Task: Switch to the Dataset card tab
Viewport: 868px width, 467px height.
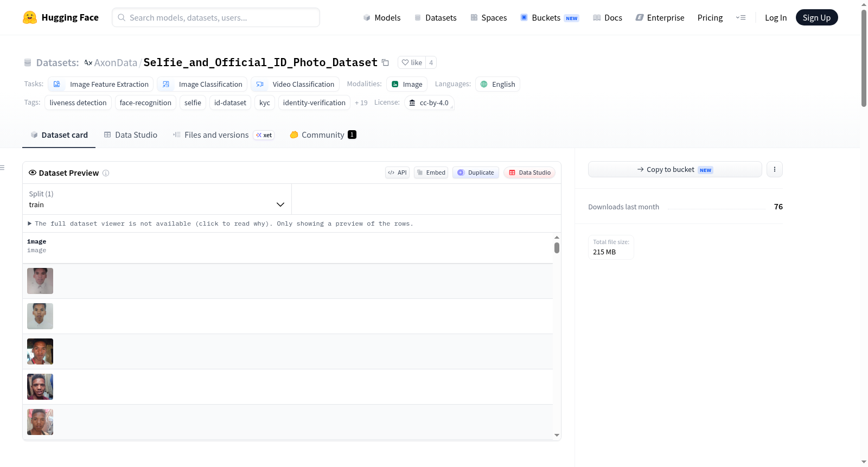Action: pyautogui.click(x=59, y=135)
